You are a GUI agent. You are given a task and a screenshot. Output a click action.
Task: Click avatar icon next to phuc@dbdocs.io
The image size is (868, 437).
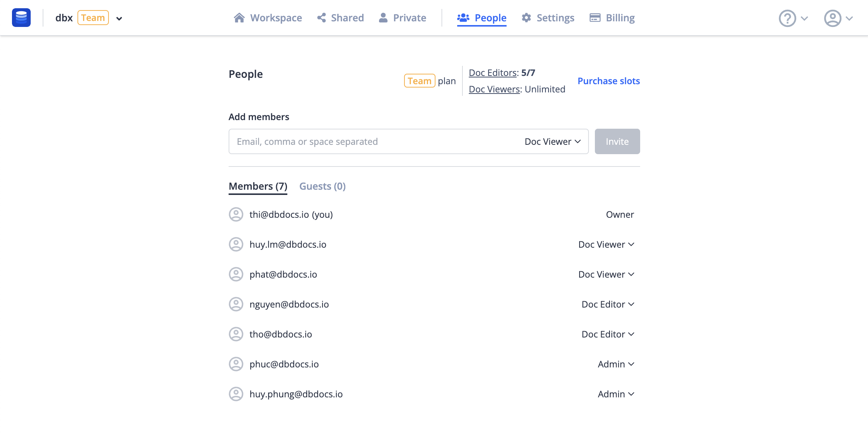pyautogui.click(x=236, y=364)
